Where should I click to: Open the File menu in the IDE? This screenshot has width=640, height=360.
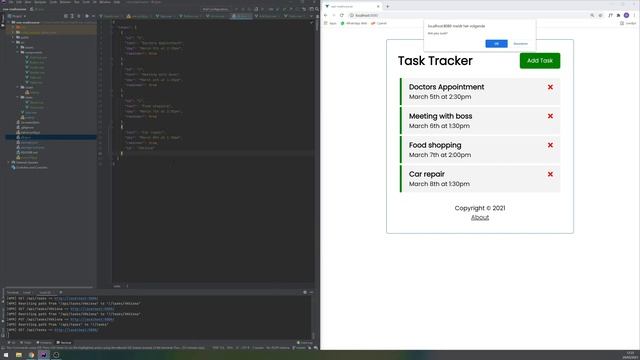(x=11, y=2)
